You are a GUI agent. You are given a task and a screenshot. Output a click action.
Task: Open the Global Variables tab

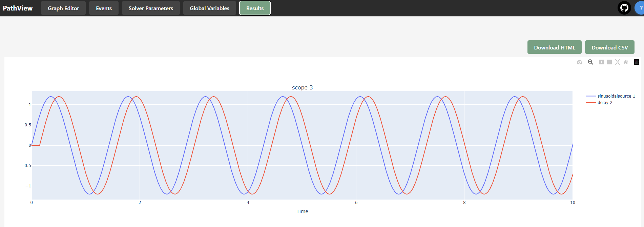click(209, 8)
